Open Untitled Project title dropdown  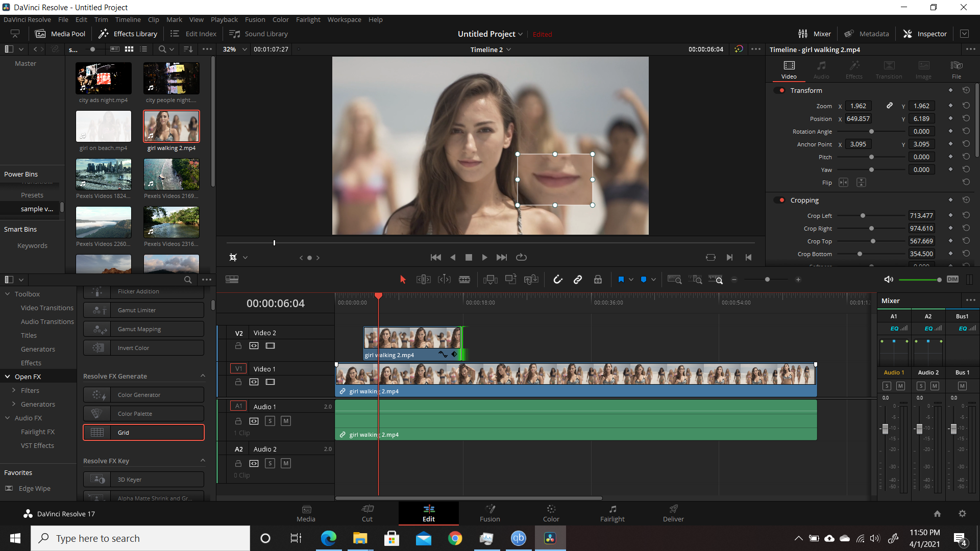click(520, 34)
